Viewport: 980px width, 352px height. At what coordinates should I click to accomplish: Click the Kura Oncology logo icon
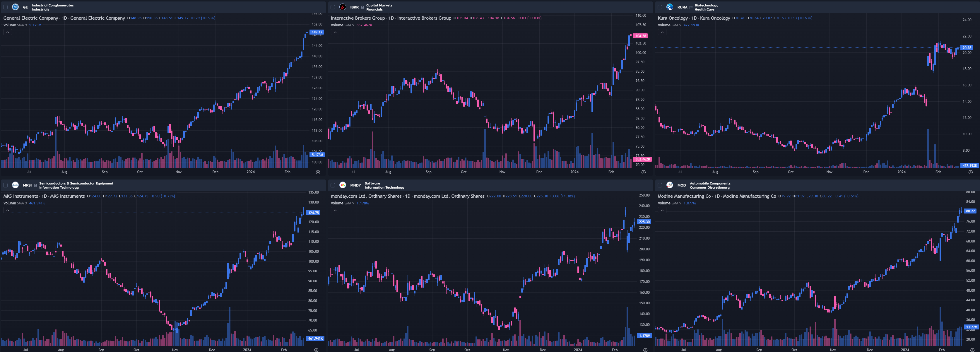coord(670,7)
